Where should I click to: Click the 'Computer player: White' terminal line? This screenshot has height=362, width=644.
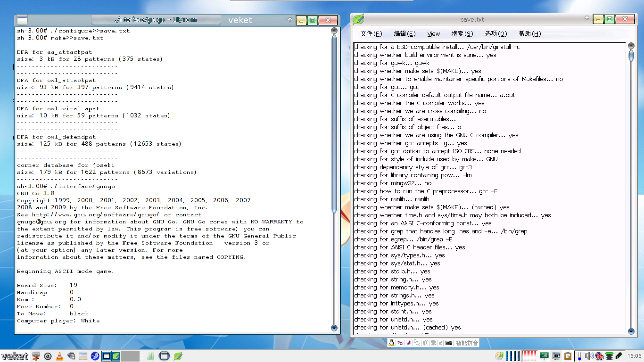point(58,321)
